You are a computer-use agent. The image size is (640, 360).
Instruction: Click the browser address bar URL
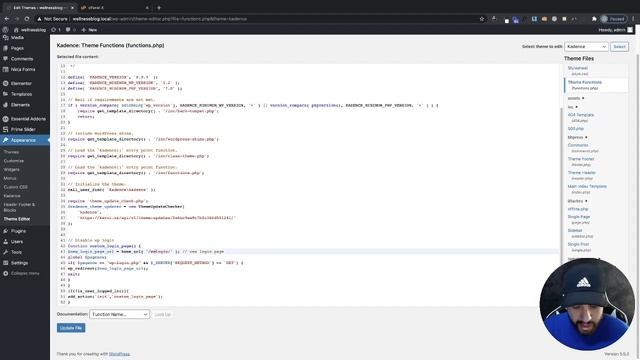pos(160,19)
